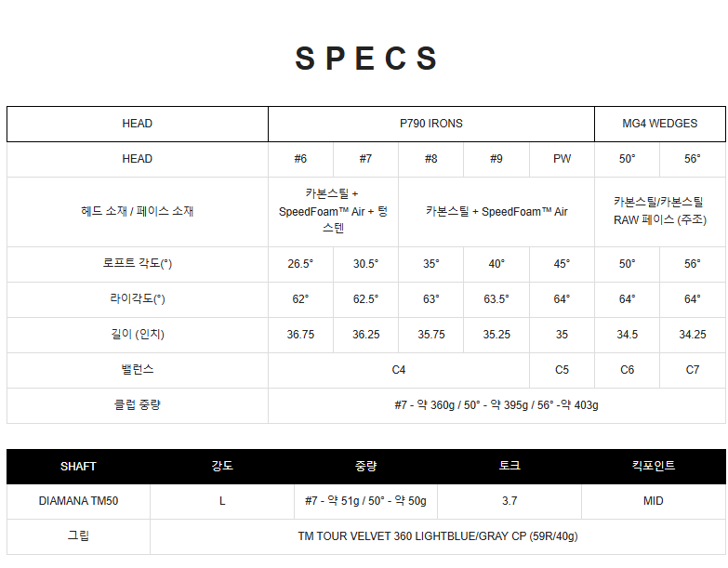The width and height of the screenshot is (728, 568).
Task: Click the C7 swing balance cell
Action: [693, 370]
